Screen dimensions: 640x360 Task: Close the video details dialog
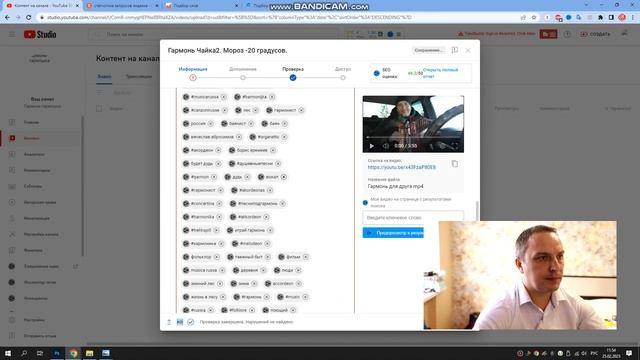468,50
